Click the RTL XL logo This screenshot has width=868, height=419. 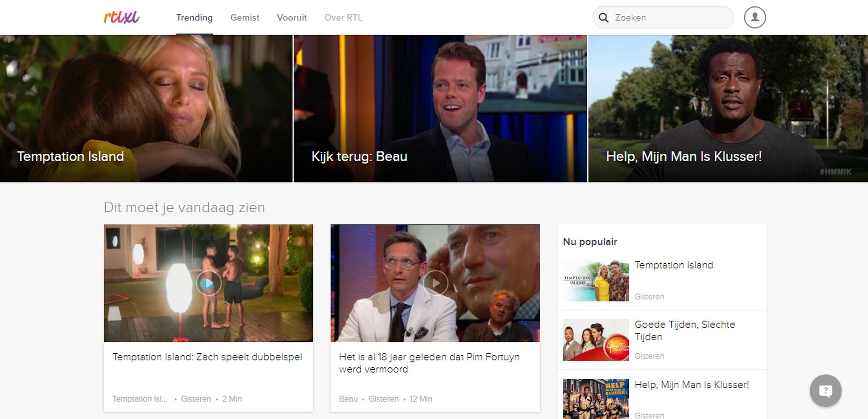[x=122, y=17]
